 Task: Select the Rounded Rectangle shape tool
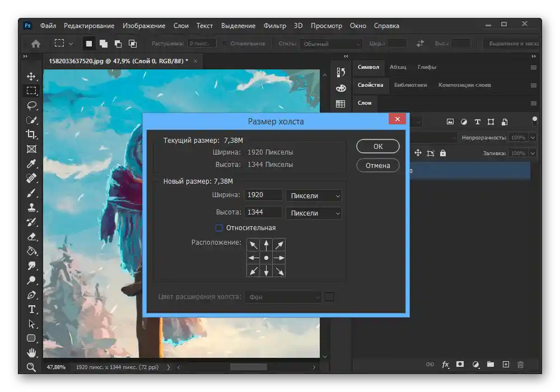[31, 338]
